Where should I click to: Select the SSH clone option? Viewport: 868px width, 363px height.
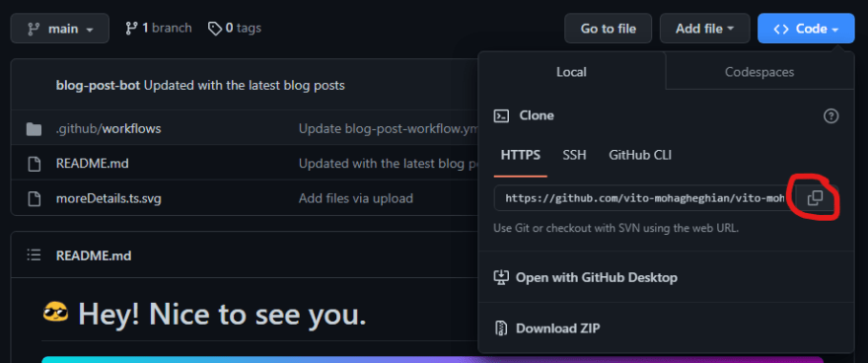pyautogui.click(x=574, y=155)
